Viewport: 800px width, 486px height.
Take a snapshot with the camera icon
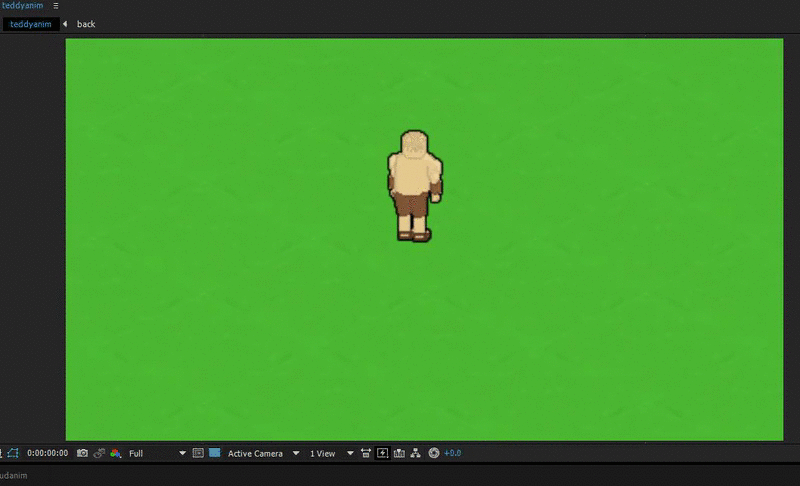[x=82, y=453]
